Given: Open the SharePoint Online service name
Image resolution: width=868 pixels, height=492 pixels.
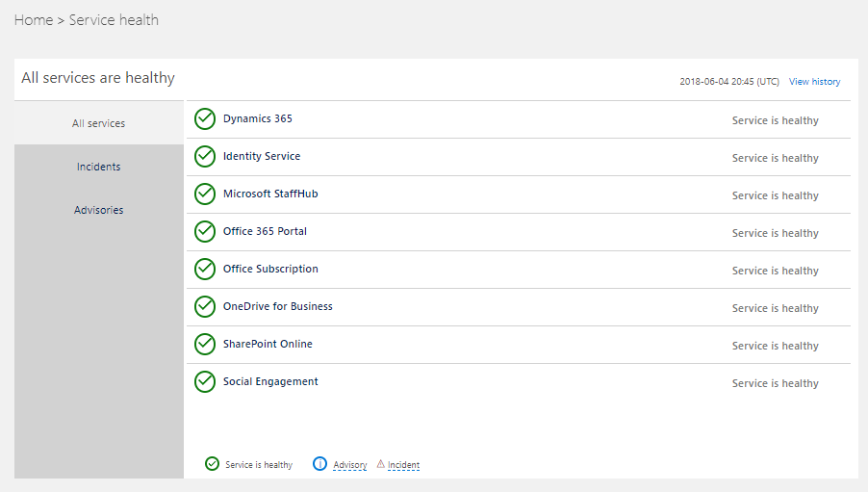Looking at the screenshot, I should [x=268, y=344].
